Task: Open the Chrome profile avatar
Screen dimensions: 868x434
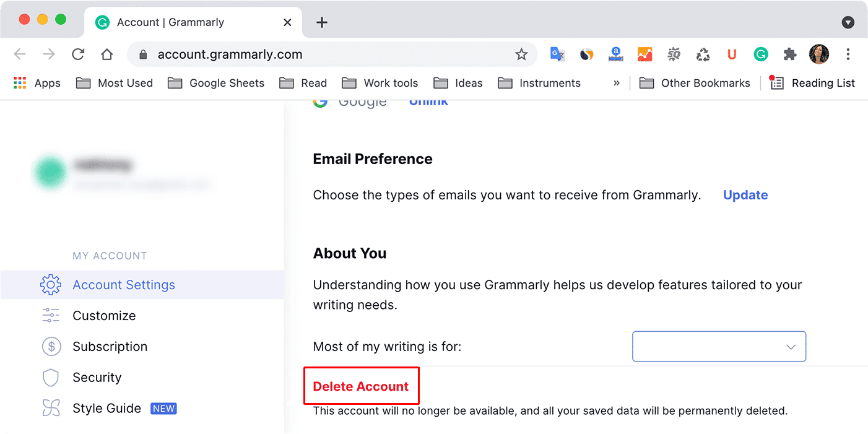Action: click(819, 54)
